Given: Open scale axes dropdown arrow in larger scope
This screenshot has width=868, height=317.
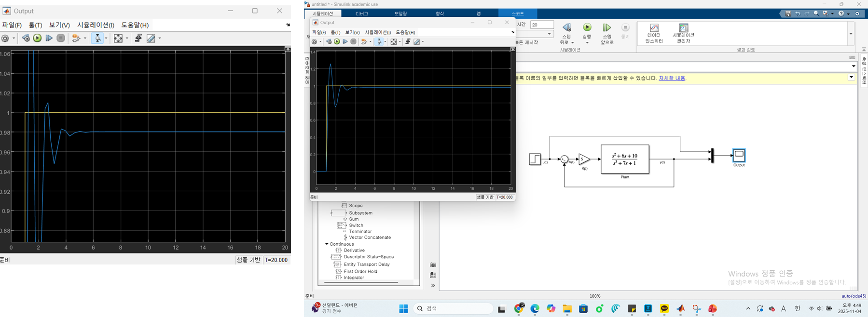Looking at the screenshot, I should pos(127,39).
